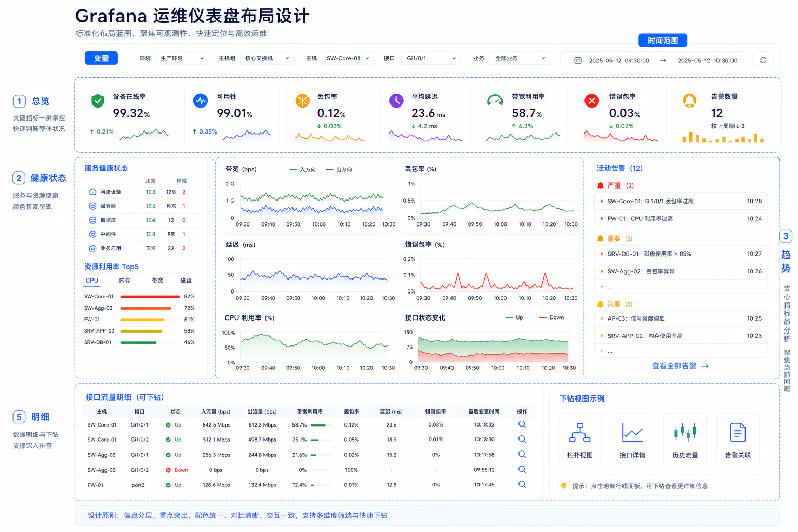The width and height of the screenshot is (798, 532).
Task: Click the 查看全部告警 link
Action: [x=680, y=366]
